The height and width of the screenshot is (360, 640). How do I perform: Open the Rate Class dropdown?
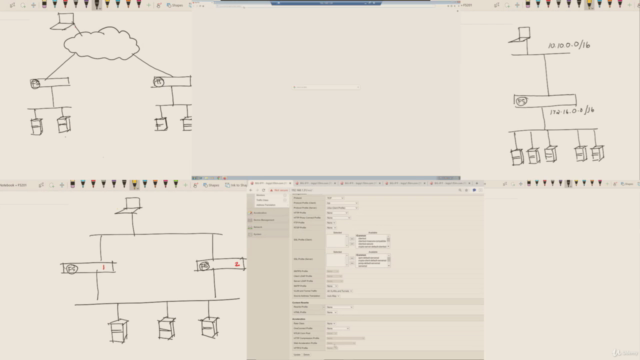(331, 323)
